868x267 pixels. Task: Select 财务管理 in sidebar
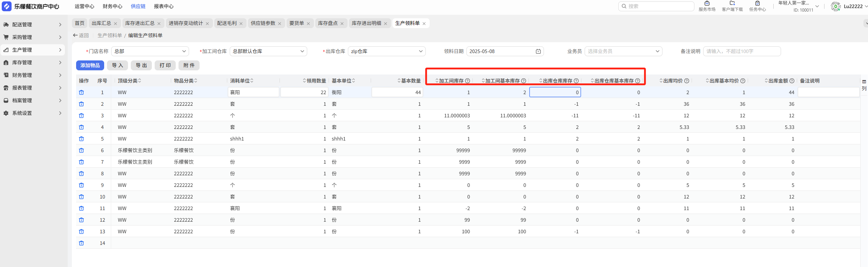point(33,75)
